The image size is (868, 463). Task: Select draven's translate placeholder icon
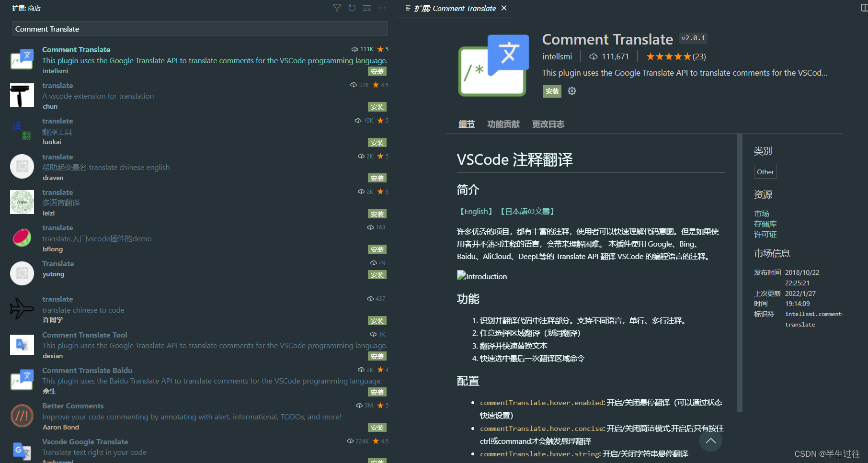tap(22, 166)
